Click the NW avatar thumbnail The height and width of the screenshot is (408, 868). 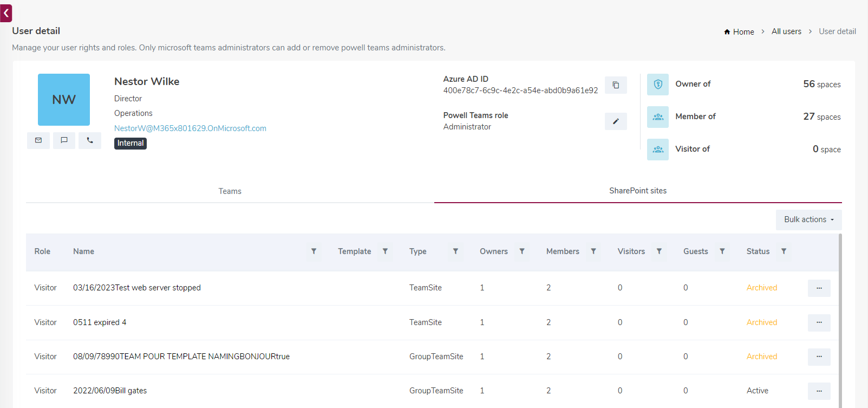pos(64,100)
